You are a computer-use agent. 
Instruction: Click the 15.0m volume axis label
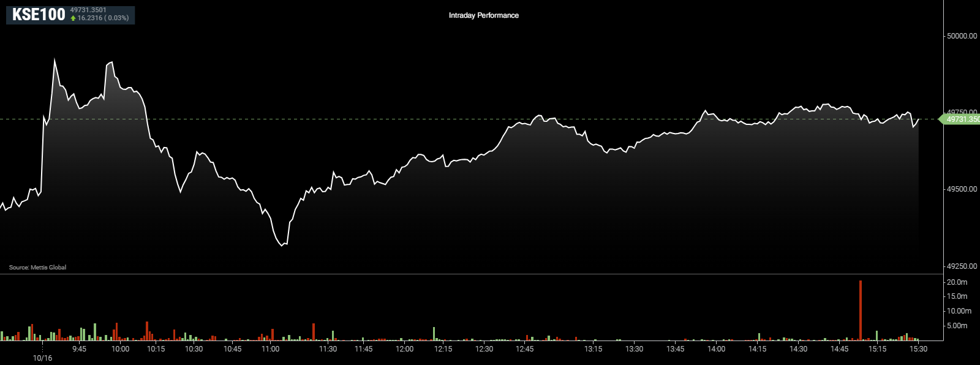point(957,296)
